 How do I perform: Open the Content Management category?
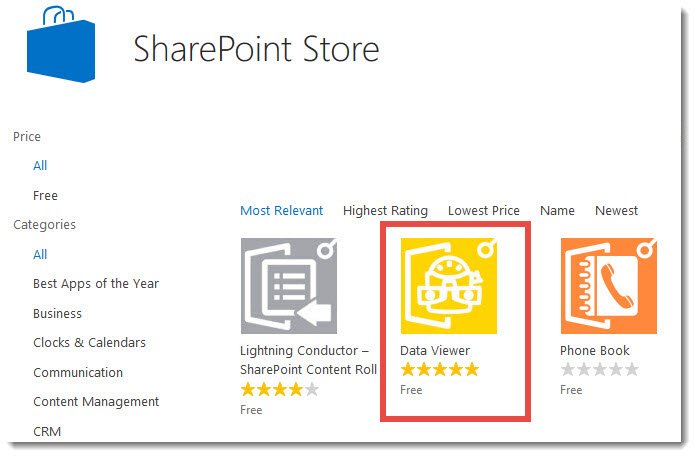click(96, 402)
